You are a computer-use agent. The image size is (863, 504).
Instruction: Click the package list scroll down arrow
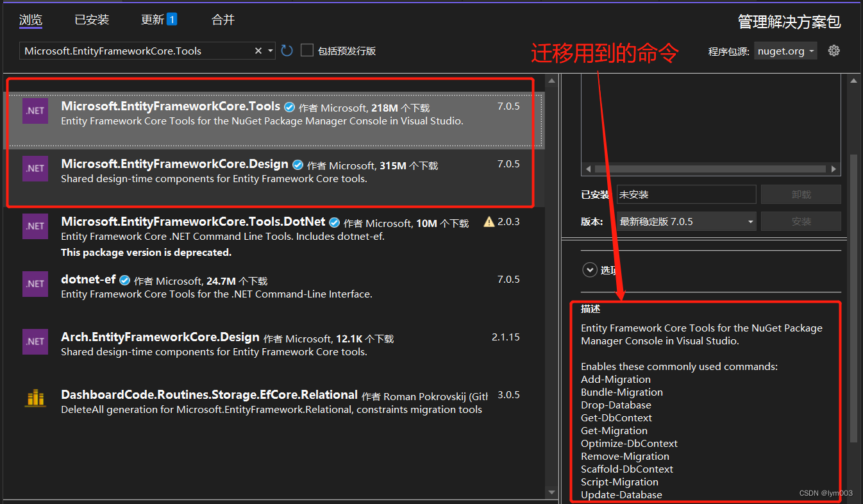coord(551,492)
